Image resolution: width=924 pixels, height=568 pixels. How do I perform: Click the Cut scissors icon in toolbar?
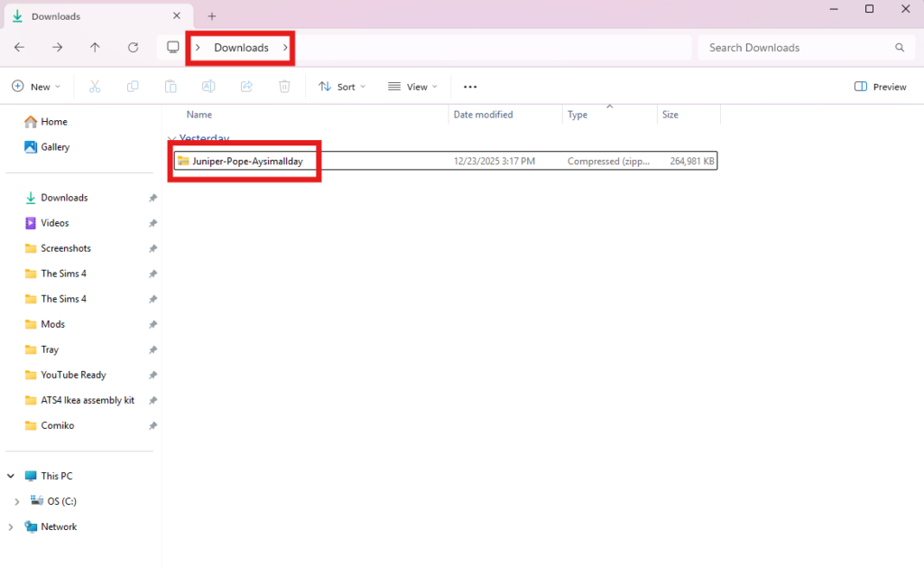coord(95,87)
